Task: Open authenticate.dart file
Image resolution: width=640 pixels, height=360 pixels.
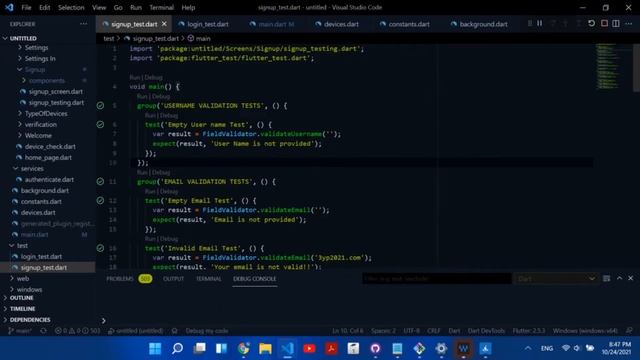Action: 49,180
